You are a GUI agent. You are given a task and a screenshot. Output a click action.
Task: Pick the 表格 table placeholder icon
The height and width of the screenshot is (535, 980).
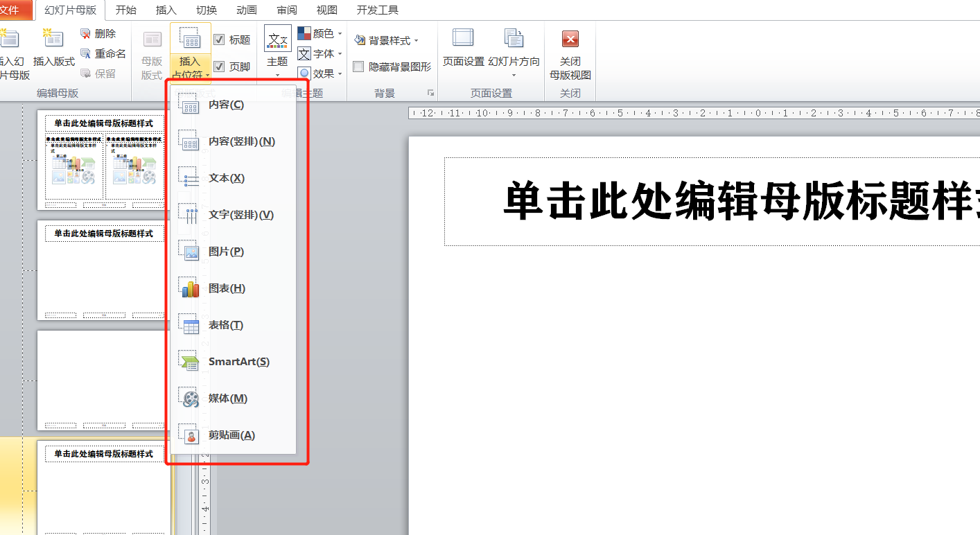click(x=189, y=325)
